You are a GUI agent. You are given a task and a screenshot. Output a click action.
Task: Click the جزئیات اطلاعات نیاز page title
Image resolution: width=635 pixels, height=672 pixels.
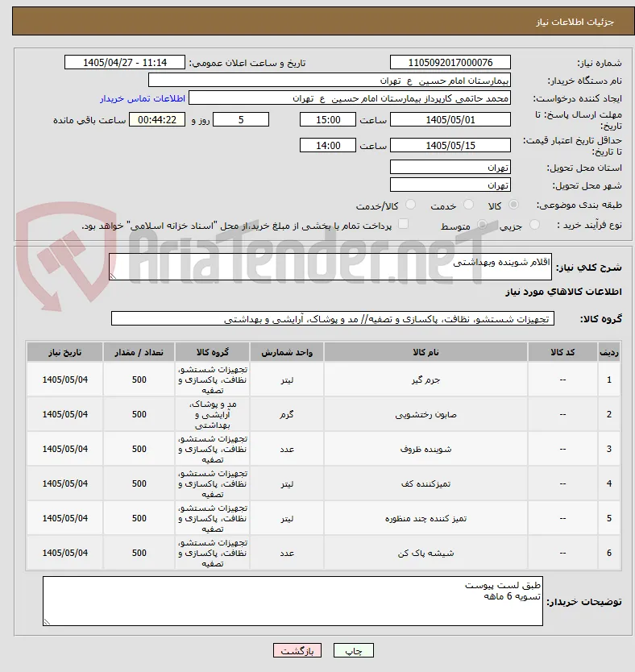(575, 22)
